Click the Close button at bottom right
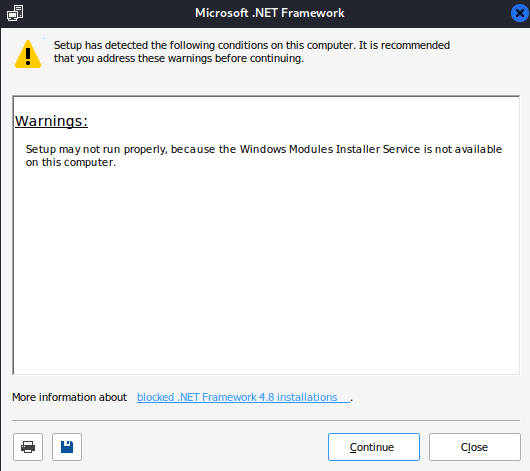The height and width of the screenshot is (471, 530). pyautogui.click(x=475, y=447)
